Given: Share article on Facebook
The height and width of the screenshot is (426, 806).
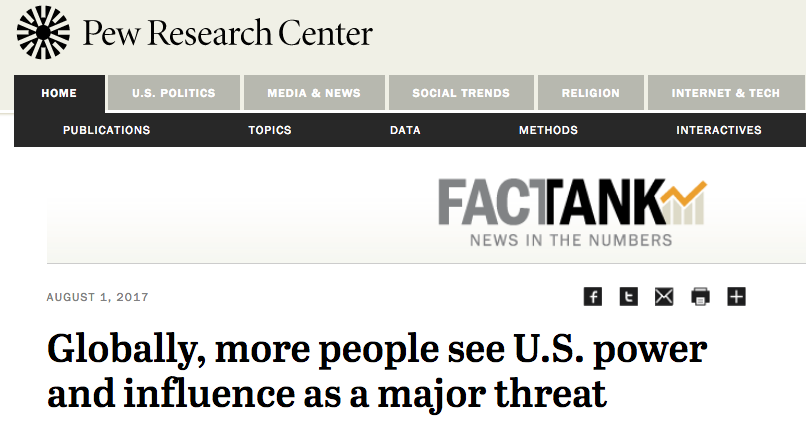Looking at the screenshot, I should click(593, 296).
